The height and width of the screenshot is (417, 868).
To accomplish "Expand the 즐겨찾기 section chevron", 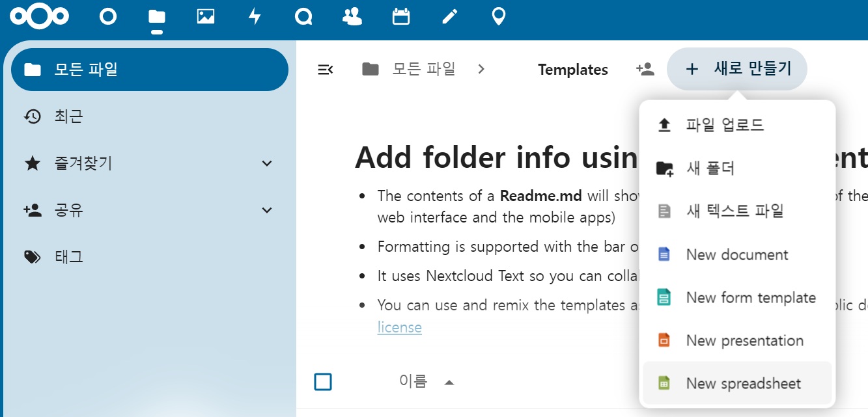I will pyautogui.click(x=266, y=163).
